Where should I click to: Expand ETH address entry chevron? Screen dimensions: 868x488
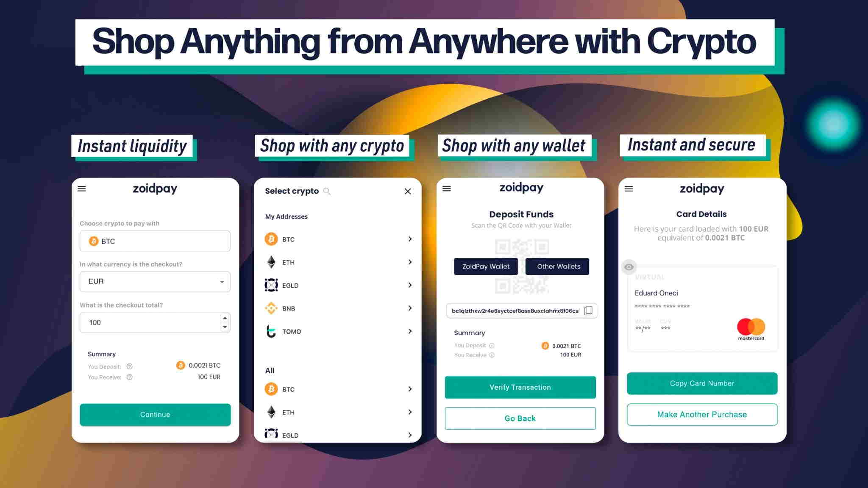(410, 261)
